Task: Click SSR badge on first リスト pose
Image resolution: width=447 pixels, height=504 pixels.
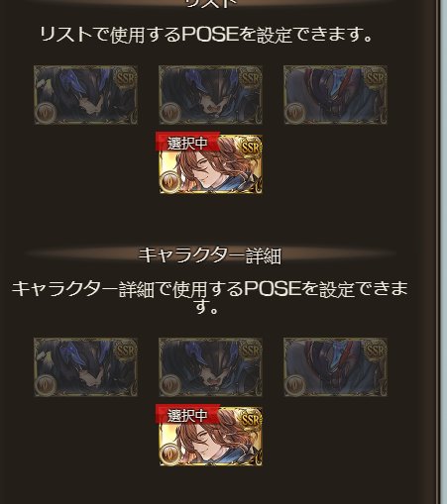Action: tap(125, 78)
